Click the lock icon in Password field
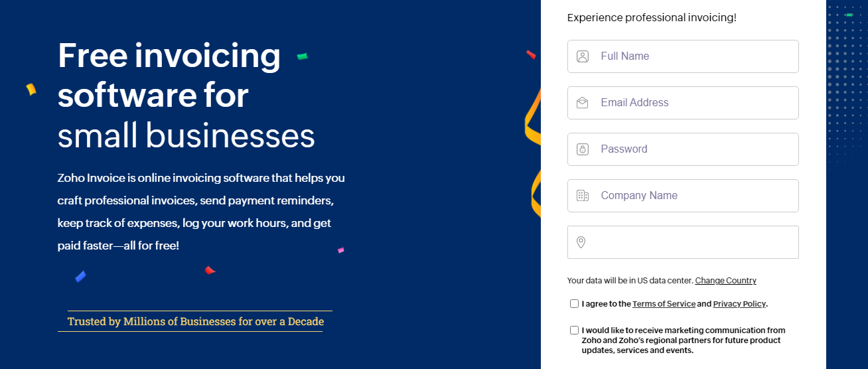The width and height of the screenshot is (868, 369). coord(583,149)
